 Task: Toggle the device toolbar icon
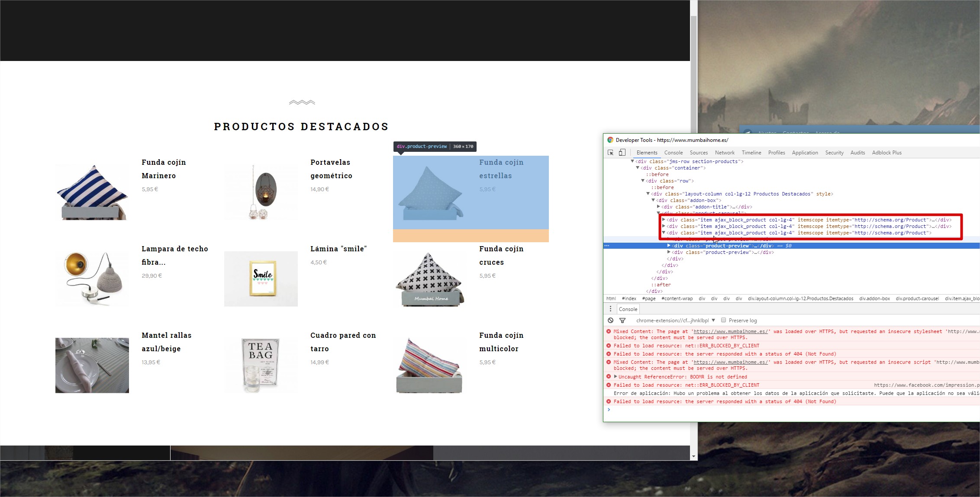[622, 153]
